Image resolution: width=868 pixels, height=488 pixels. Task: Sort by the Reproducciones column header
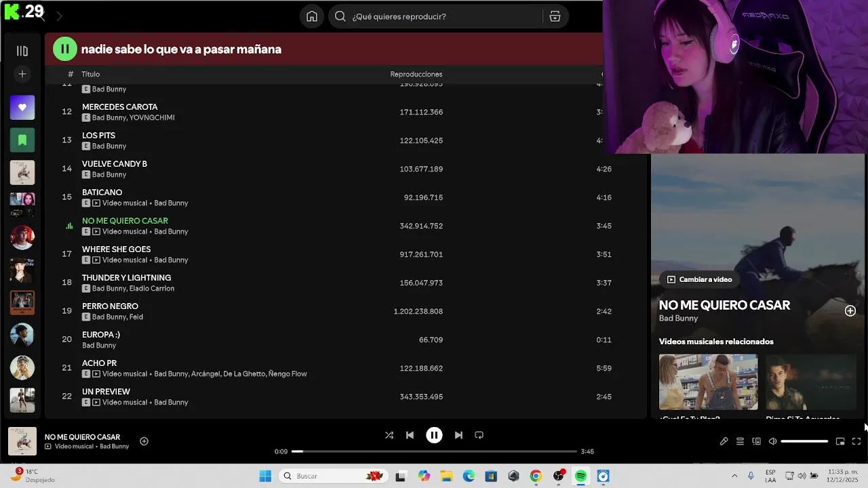point(416,74)
